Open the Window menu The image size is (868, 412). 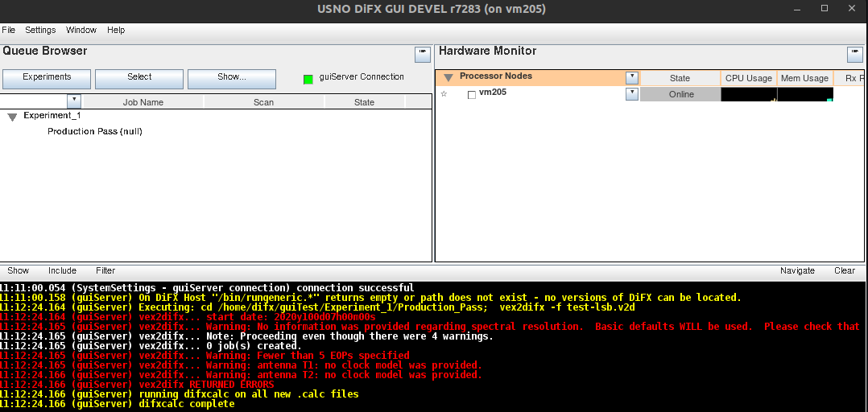(x=81, y=30)
